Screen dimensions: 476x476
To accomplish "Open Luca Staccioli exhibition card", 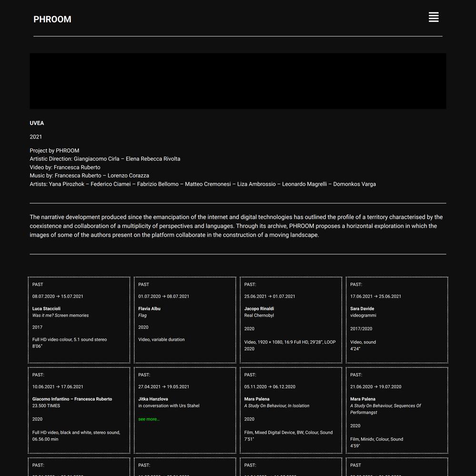I will tap(79, 320).
